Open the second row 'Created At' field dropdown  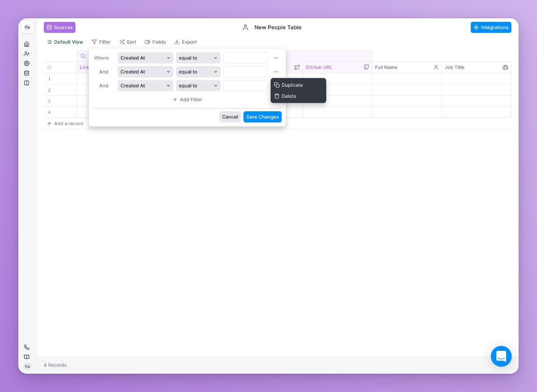(x=145, y=72)
